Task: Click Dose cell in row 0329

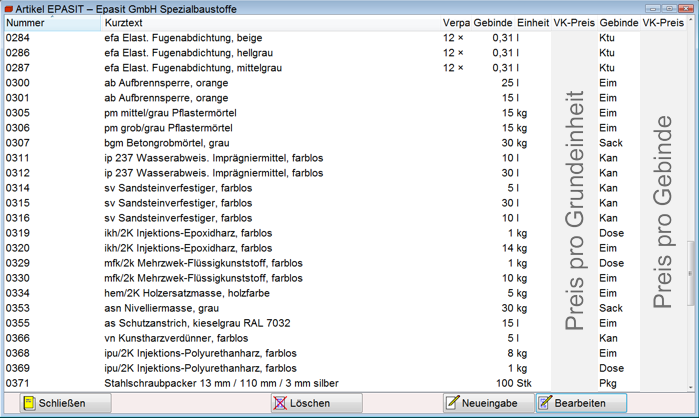Action: pos(612,263)
